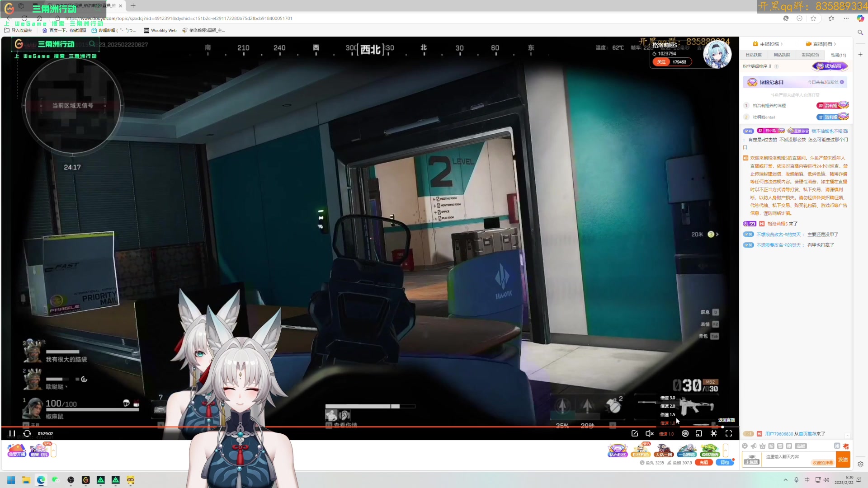Select 倍速 1.5 playback speed

pyautogui.click(x=668, y=414)
